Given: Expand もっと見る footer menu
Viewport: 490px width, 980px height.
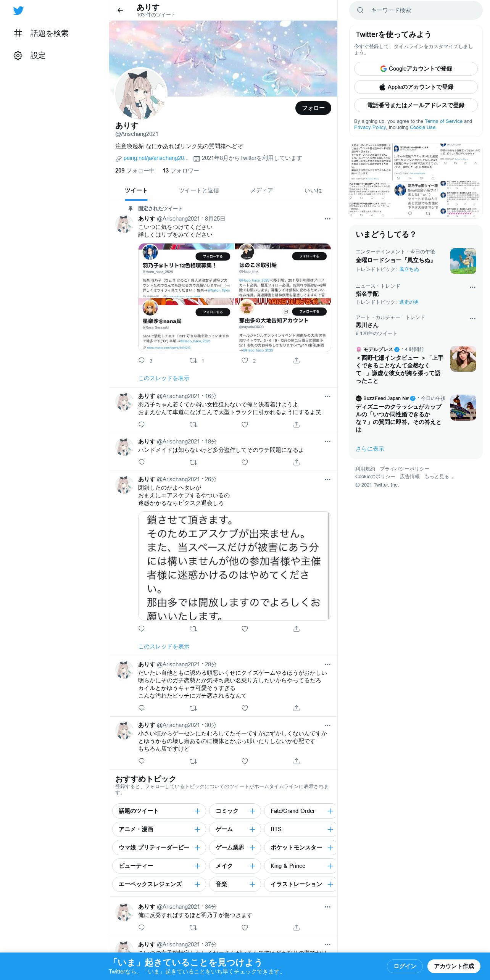Looking at the screenshot, I should 439,477.
